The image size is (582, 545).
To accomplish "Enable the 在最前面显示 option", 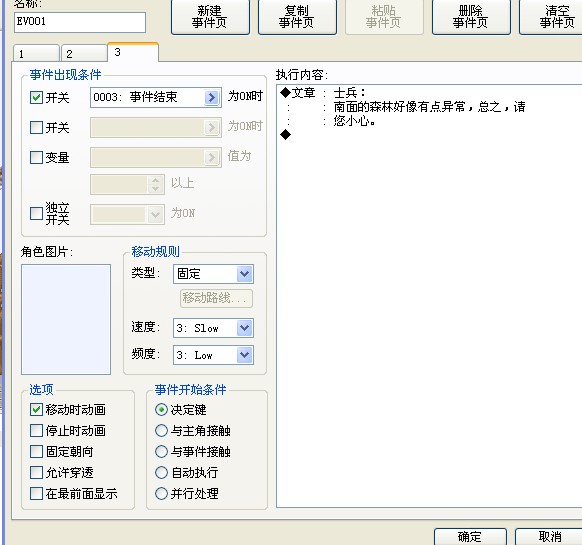I will tap(36, 493).
